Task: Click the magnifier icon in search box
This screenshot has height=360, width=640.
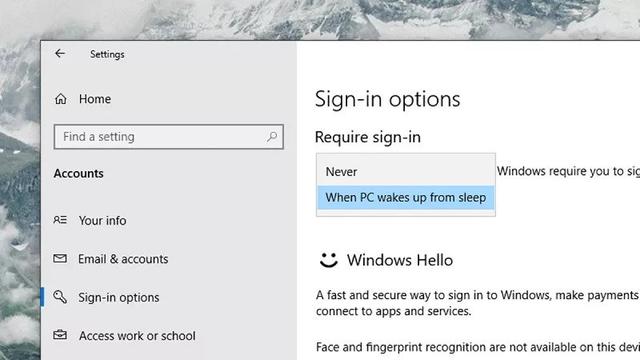Action: coord(272,137)
